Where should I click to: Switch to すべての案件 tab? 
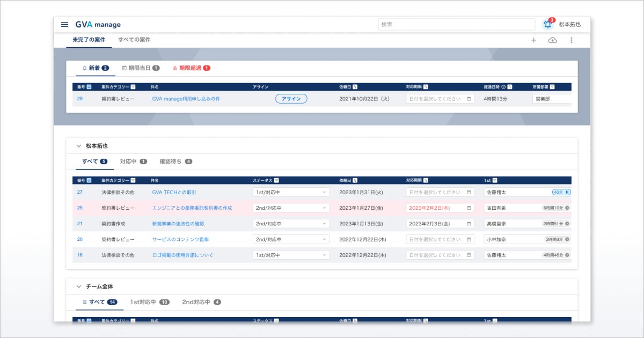coord(134,40)
